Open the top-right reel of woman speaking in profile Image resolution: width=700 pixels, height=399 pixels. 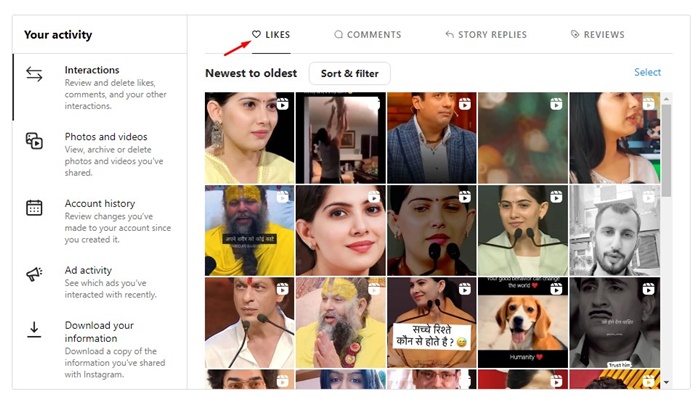pyautogui.click(x=615, y=138)
